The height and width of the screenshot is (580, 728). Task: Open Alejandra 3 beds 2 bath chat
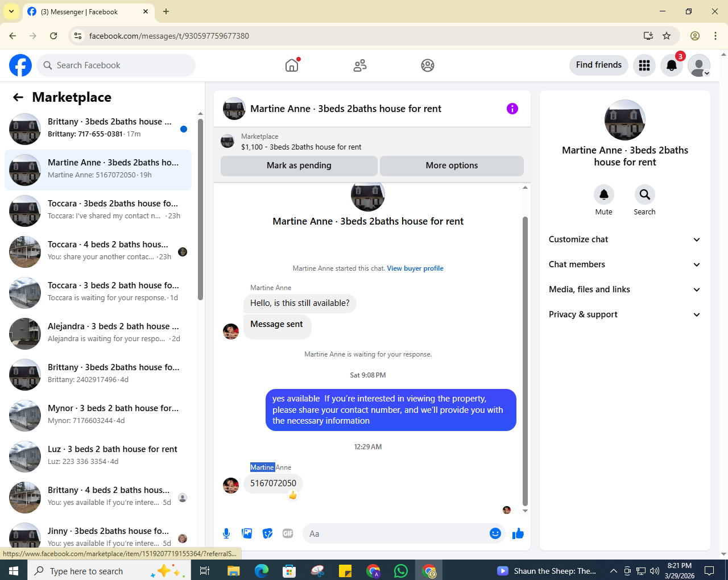tap(98, 334)
